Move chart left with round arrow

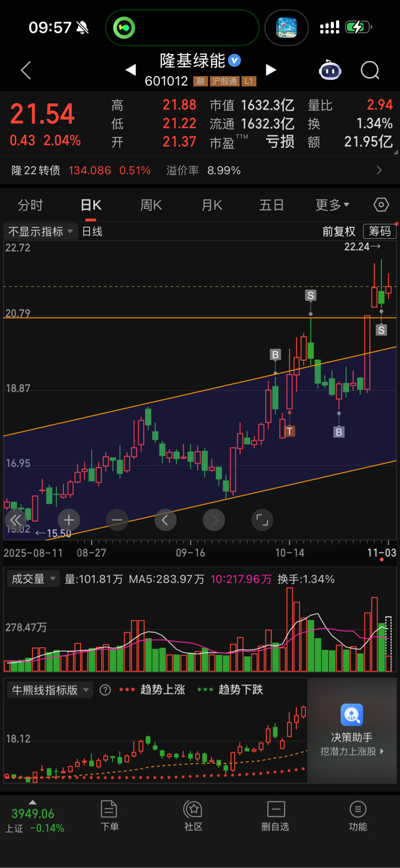(166, 520)
